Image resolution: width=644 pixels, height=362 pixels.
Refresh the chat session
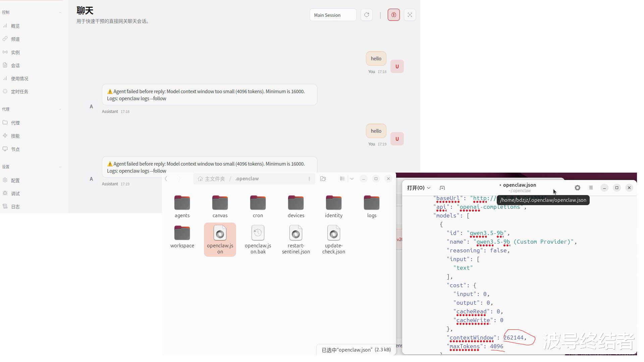coord(366,15)
